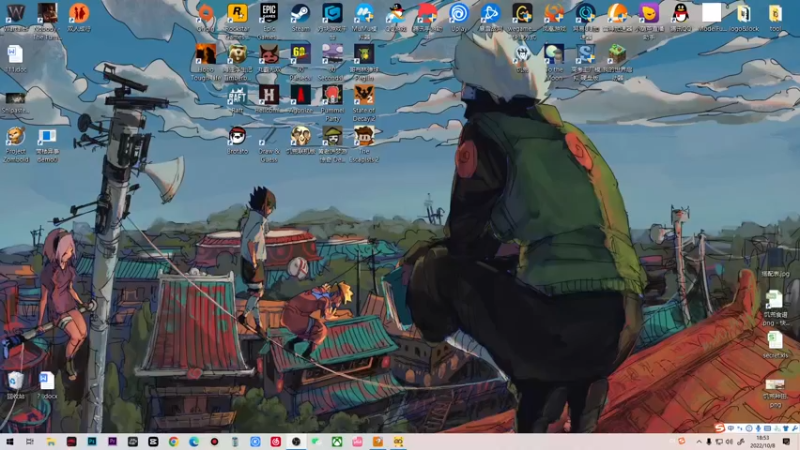Open the Epic Games Launcher icon
800x450 pixels.
(x=269, y=13)
